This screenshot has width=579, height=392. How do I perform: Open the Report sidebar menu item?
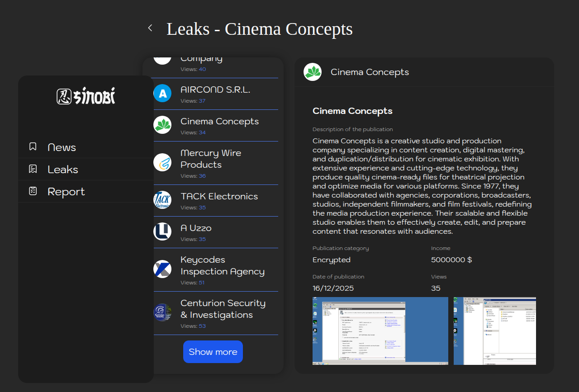(66, 192)
